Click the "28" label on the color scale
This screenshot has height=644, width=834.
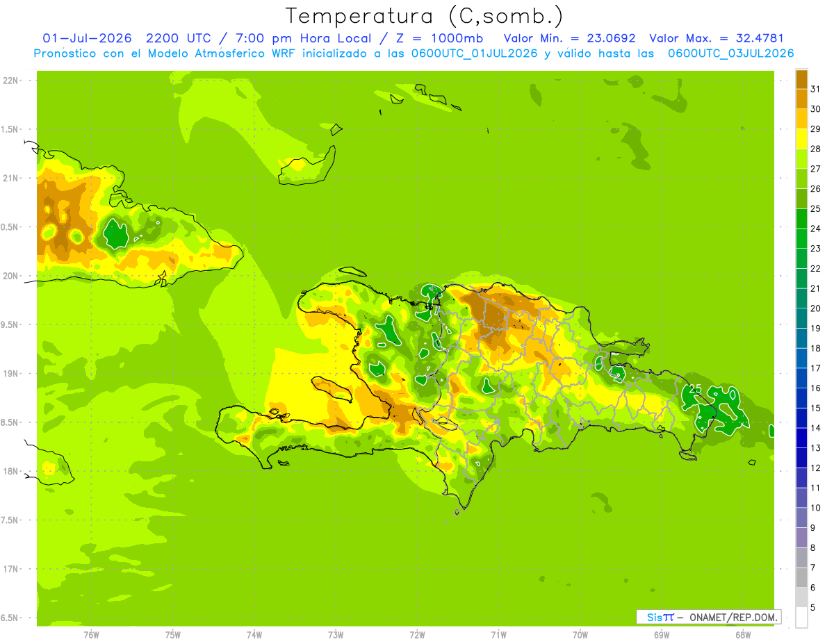(815, 149)
